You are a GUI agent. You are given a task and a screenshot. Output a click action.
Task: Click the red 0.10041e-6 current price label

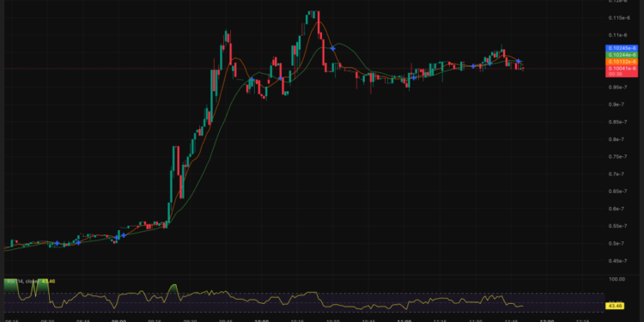[x=622, y=68]
